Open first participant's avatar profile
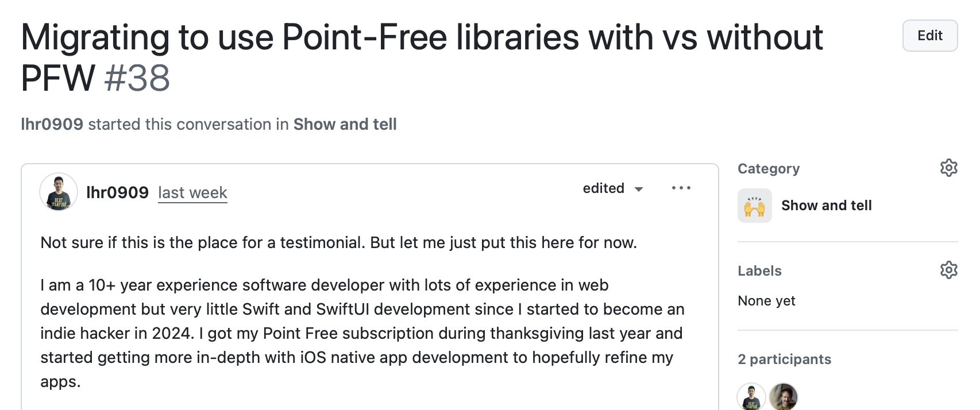Image resolution: width=980 pixels, height=410 pixels. (x=751, y=397)
